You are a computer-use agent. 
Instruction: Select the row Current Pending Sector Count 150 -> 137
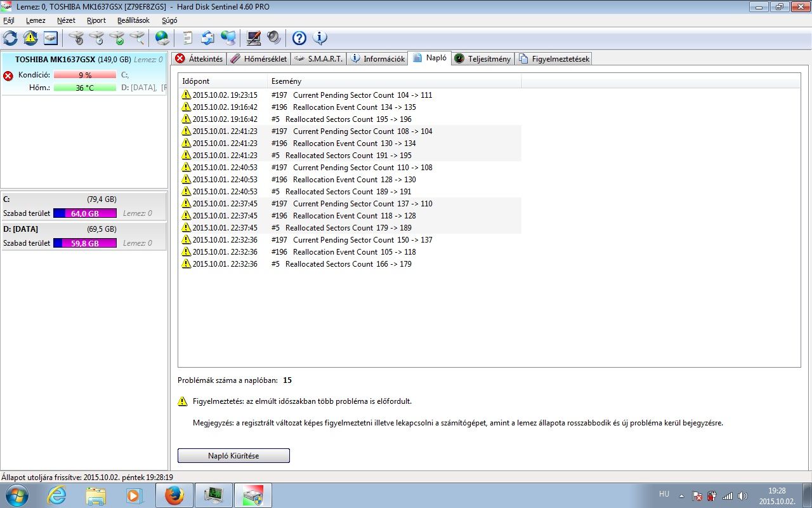tap(350, 239)
